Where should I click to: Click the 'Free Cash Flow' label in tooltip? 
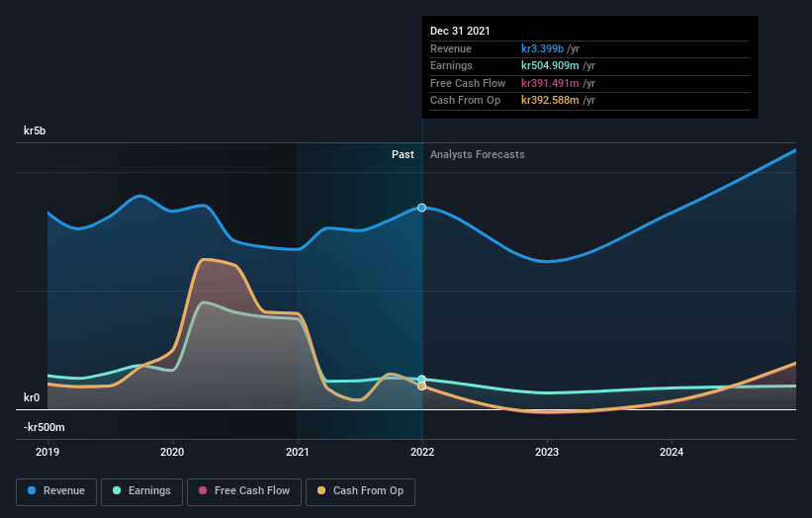click(468, 83)
